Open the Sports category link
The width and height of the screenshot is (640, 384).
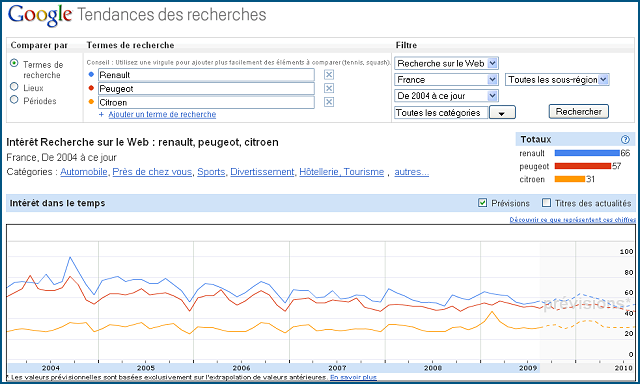click(x=211, y=172)
